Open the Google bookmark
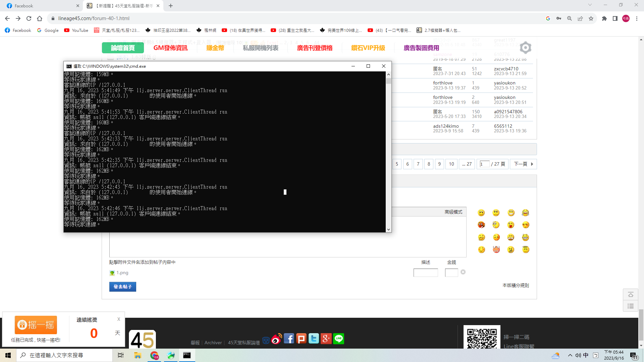The image size is (644, 362). (x=48, y=30)
